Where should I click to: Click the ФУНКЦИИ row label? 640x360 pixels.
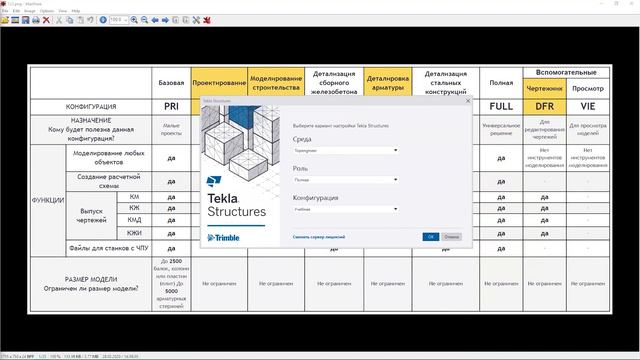tap(48, 200)
